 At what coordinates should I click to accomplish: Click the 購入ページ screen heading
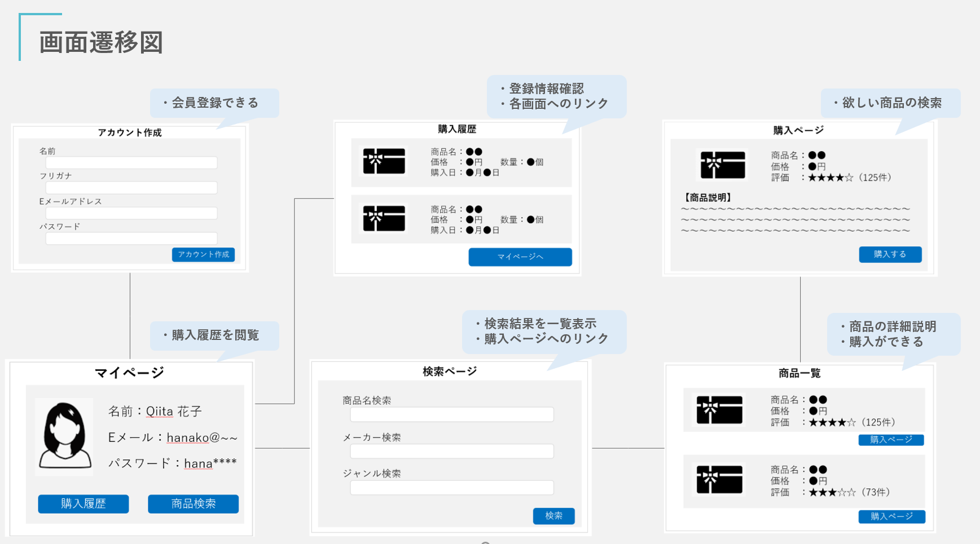pyautogui.click(x=798, y=130)
